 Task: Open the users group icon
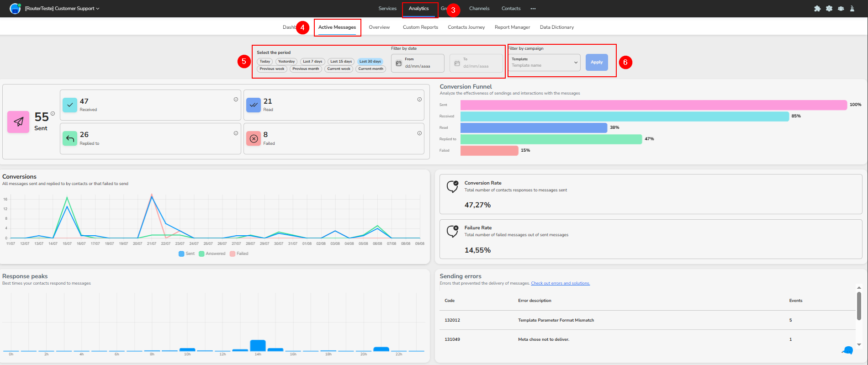point(841,9)
